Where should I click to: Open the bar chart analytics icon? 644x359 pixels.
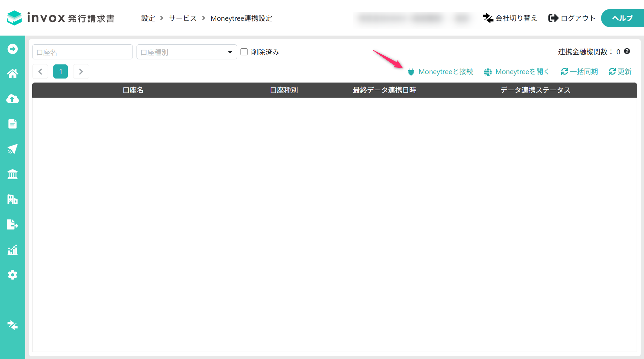pyautogui.click(x=12, y=250)
